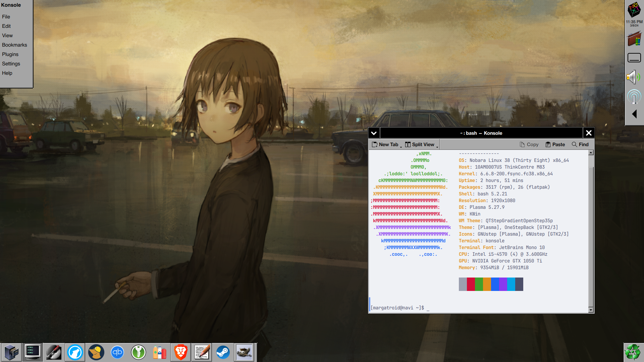Open the Settings menu of Konsole
This screenshot has width=644, height=362.
pos(11,64)
